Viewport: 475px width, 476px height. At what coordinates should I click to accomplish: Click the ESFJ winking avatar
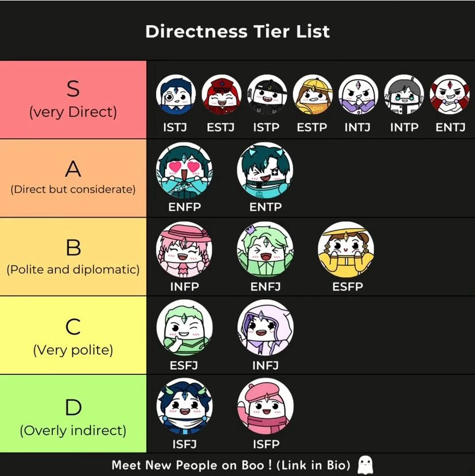184,328
